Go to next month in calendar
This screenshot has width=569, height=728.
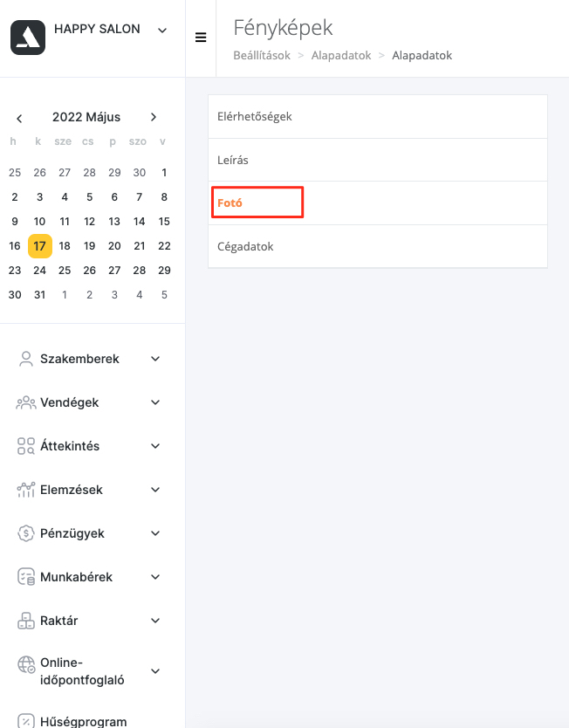point(154,117)
